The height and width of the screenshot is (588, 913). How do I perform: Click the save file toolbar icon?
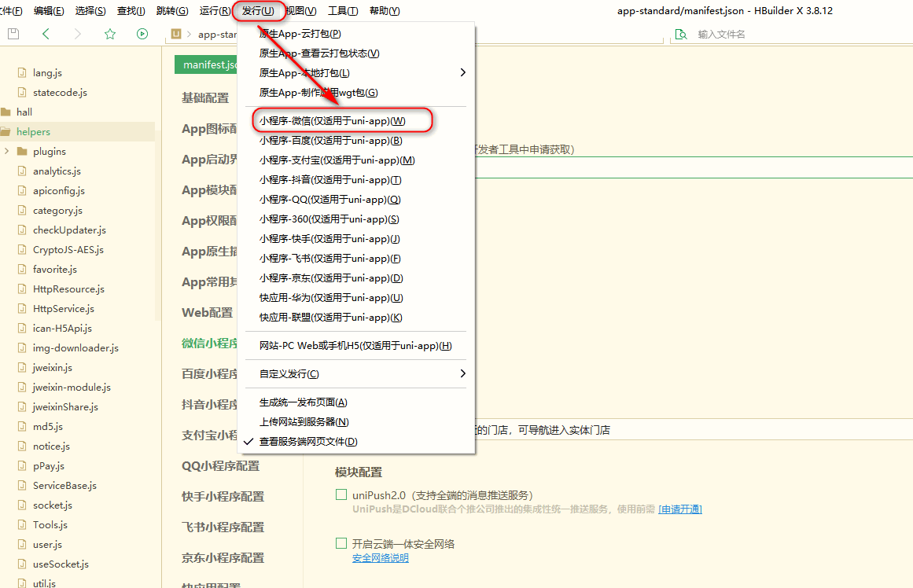pos(13,34)
